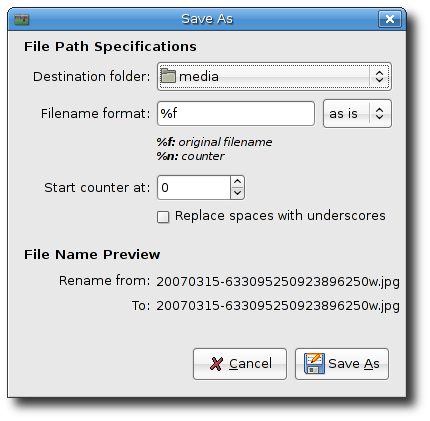Click the floppy disk icon on Save As
This screenshot has height=421, width=430.
coord(314,363)
